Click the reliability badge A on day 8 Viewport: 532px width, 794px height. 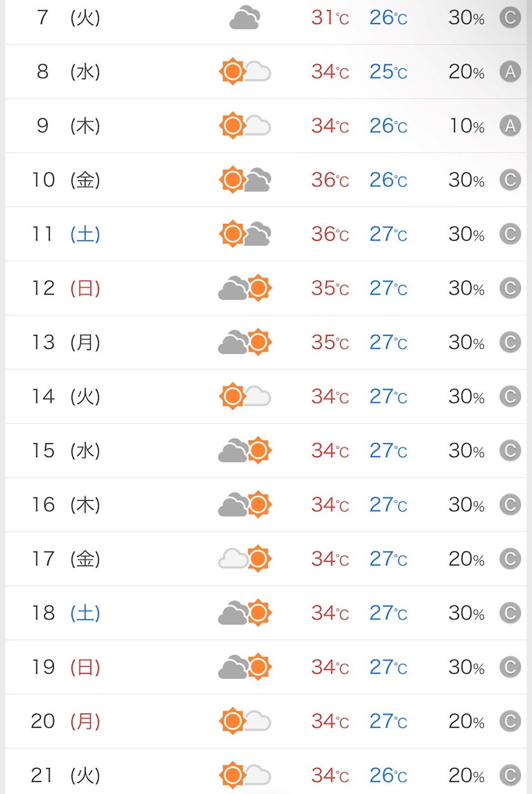pos(510,72)
